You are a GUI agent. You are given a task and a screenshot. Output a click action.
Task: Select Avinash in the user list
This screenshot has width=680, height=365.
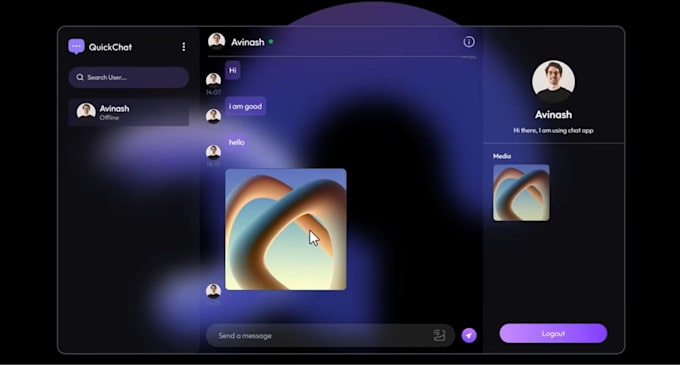(x=128, y=112)
